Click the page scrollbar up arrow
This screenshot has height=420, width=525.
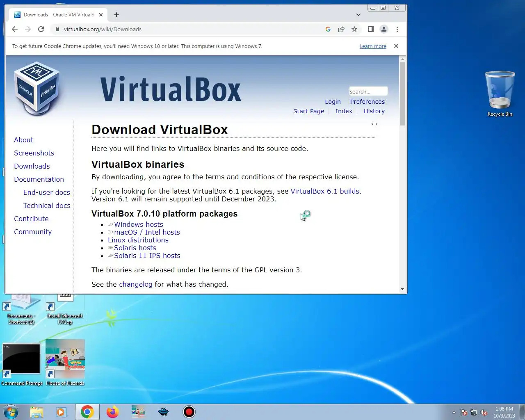(x=403, y=59)
